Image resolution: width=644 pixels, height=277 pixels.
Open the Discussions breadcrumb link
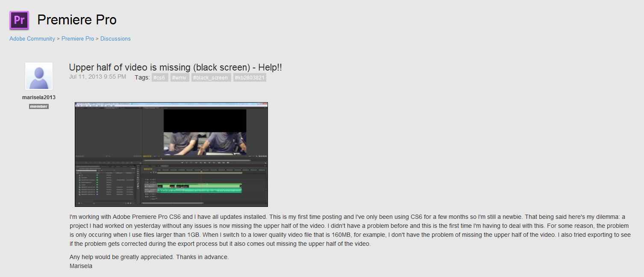(115, 38)
